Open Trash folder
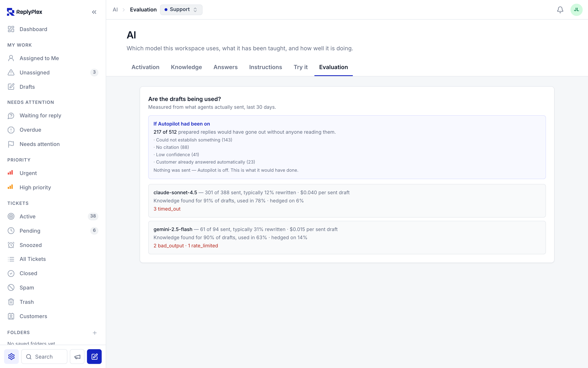 click(x=53, y=302)
